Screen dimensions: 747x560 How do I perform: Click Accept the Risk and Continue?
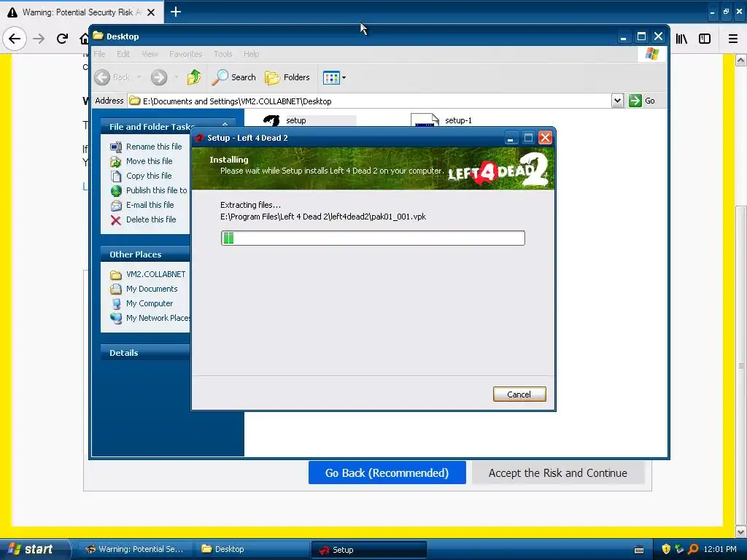coord(558,472)
